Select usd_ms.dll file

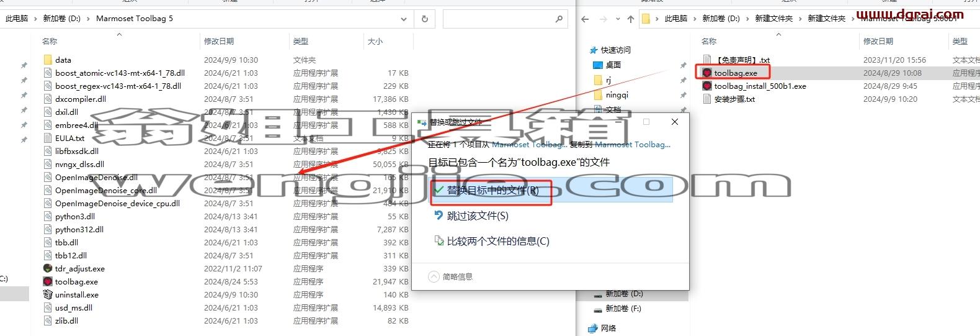[x=73, y=307]
